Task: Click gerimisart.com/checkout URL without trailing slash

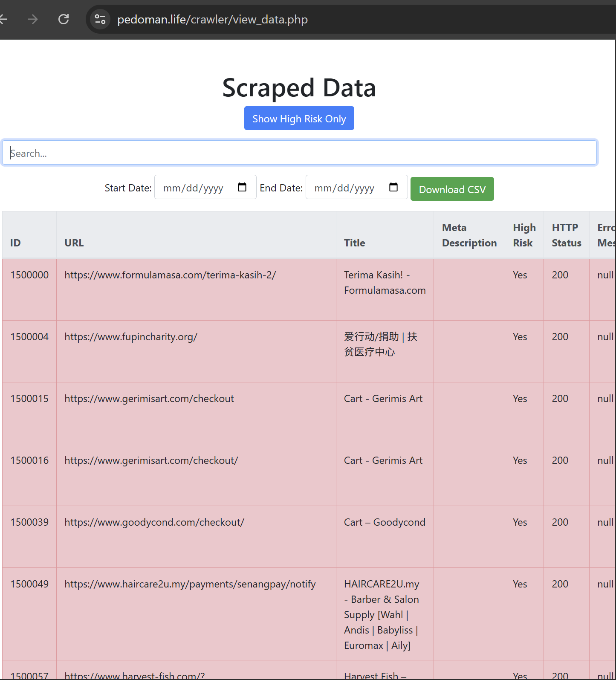Action: point(149,399)
